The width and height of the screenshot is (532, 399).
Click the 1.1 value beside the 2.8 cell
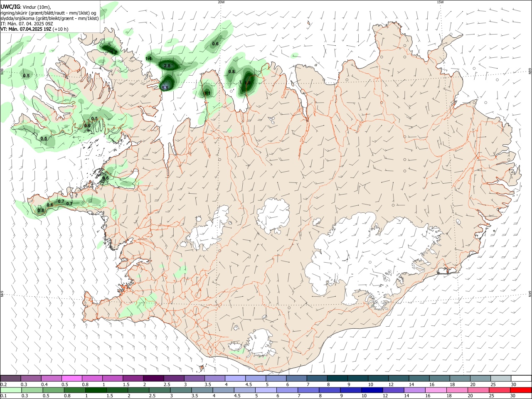click(x=148, y=59)
